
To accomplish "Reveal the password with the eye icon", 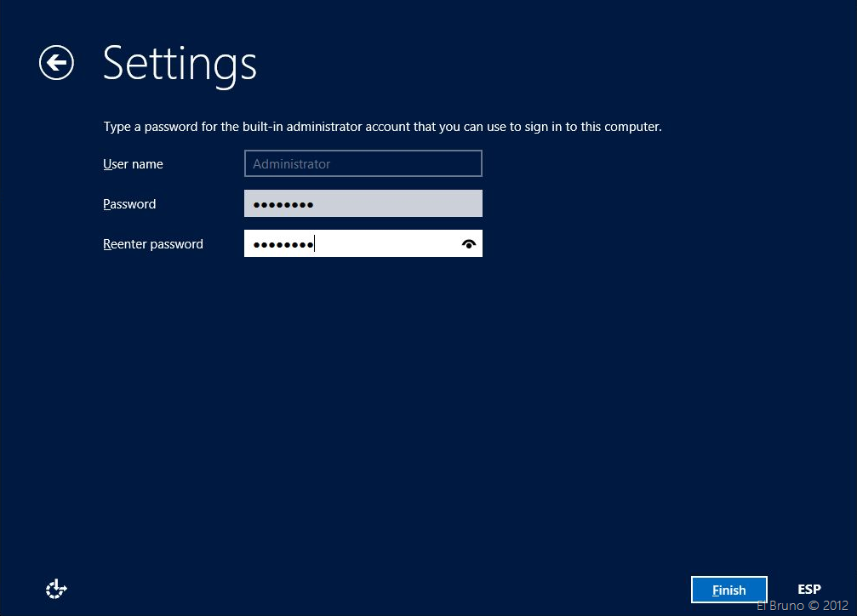I will (x=468, y=244).
